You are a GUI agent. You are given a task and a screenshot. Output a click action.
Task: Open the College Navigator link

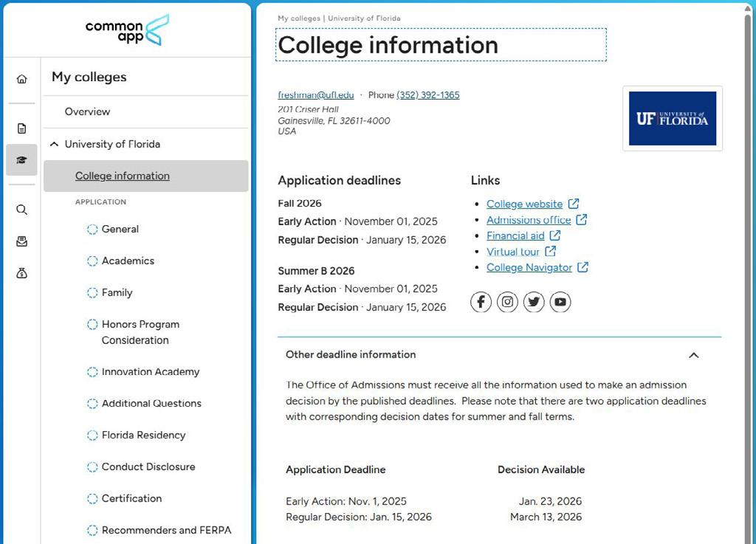pos(529,267)
